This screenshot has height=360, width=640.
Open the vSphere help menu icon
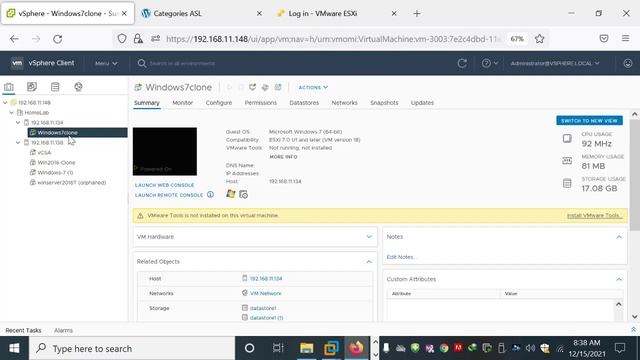489,63
